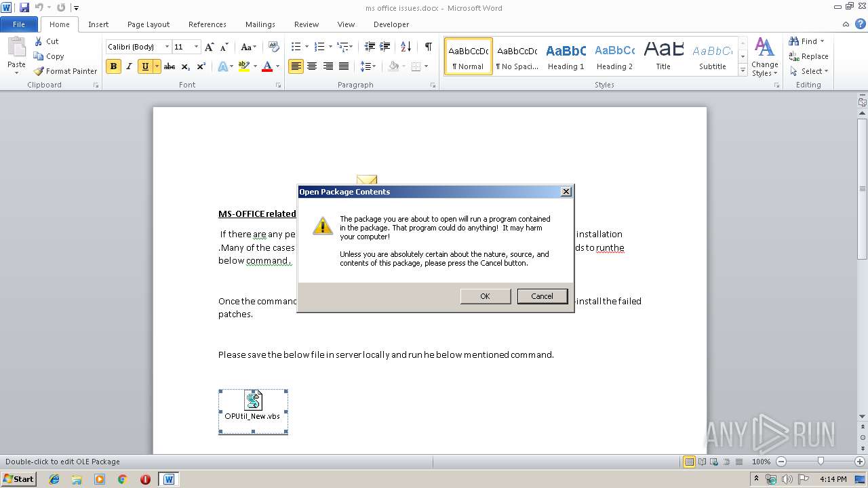Switch to Outline view icon
Image resolution: width=868 pixels, height=488 pixels.
[726, 462]
